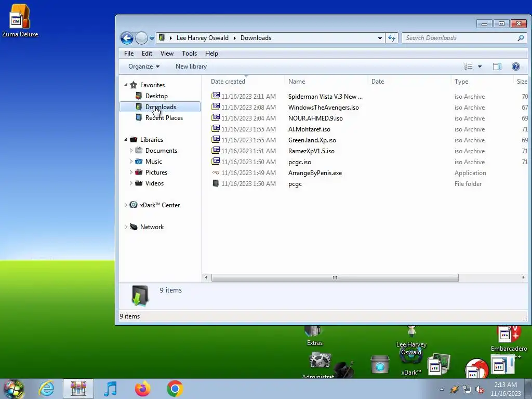532x399 pixels.
Task: Sort by the Name column header
Action: pyautogui.click(x=326, y=82)
